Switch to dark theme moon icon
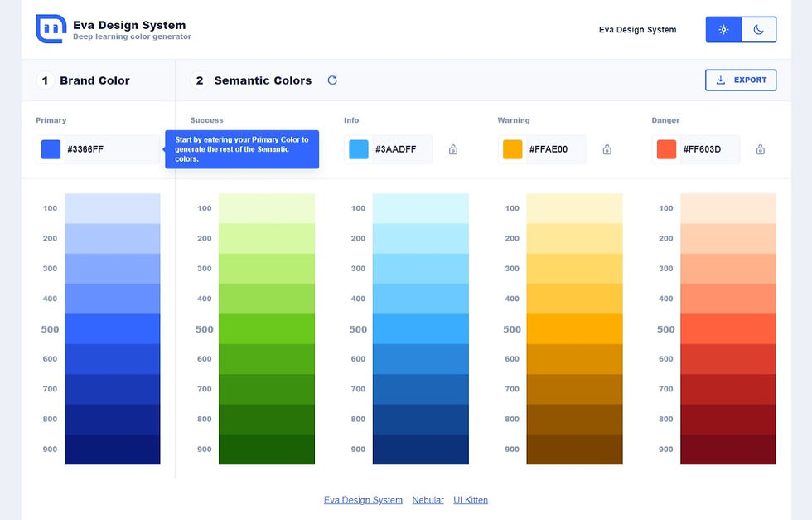The width and height of the screenshot is (812, 520). point(759,30)
